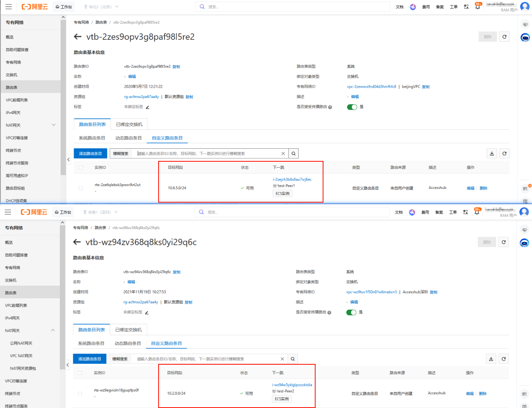Switch to 已绑定交换机 tab in the Shenzhen console
Image resolution: width=532 pixels, height=408 pixels.
128,330
